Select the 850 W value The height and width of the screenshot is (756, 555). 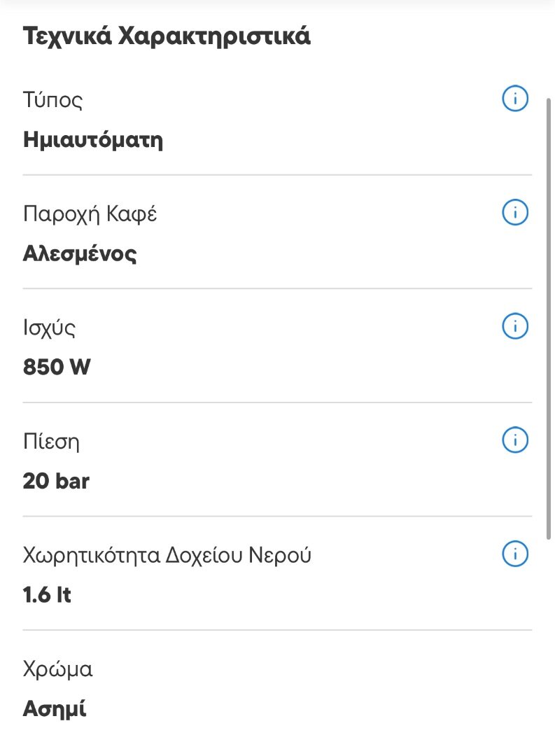[x=57, y=367]
